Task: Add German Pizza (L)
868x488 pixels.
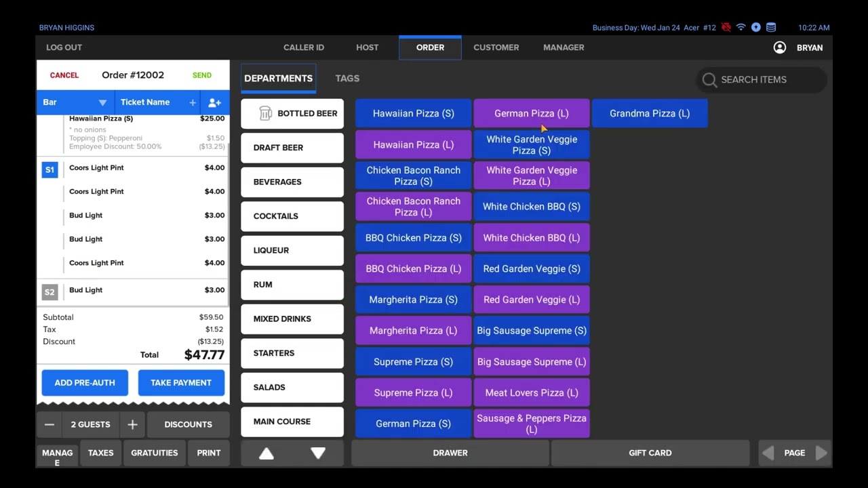Action: pos(532,113)
